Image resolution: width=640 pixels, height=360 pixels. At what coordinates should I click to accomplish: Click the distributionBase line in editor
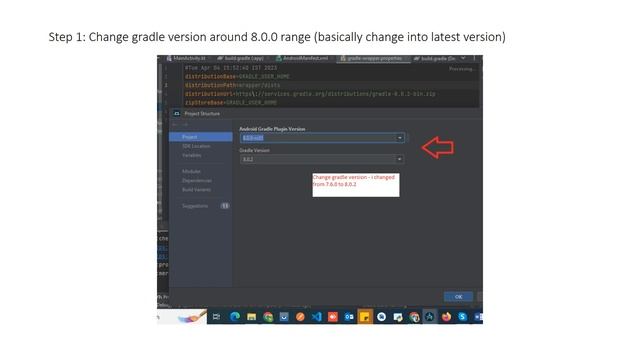[237, 76]
